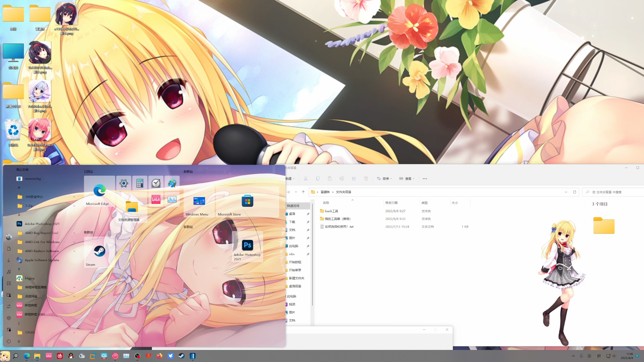Open the 新建 new item dropdown
This screenshot has height=362, width=644.
click(290, 179)
